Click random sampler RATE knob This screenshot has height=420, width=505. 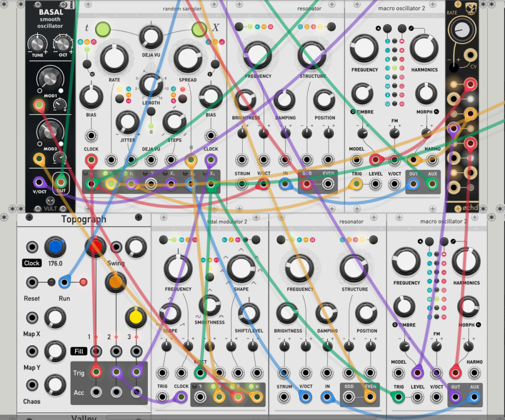tap(114, 59)
